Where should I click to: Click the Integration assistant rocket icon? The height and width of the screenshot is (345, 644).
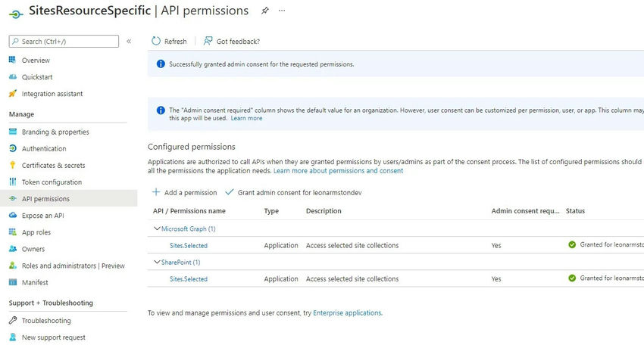[x=13, y=94]
